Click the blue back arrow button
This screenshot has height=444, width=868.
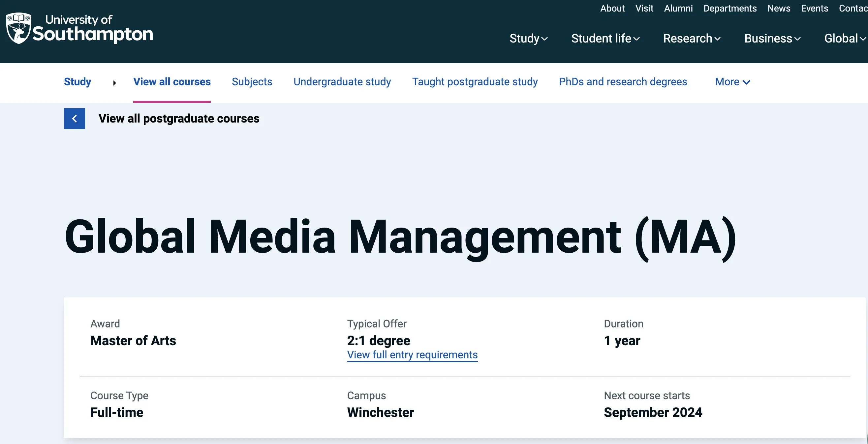(75, 119)
